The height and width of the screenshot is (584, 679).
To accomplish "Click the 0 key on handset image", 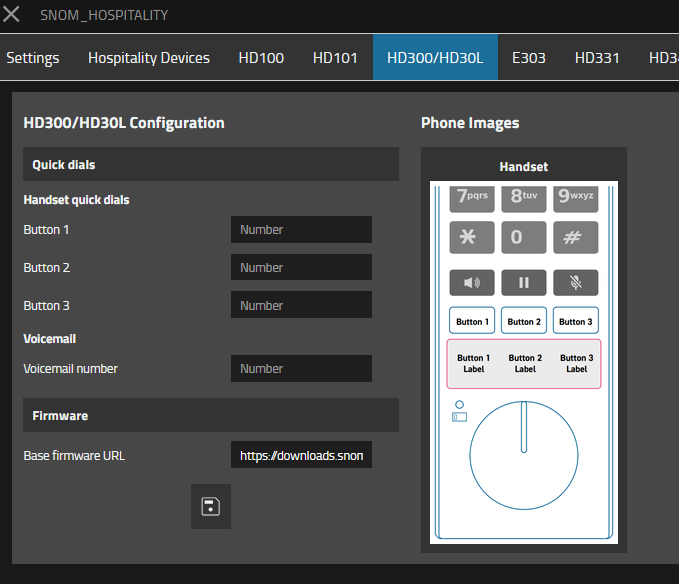I will click(x=524, y=237).
